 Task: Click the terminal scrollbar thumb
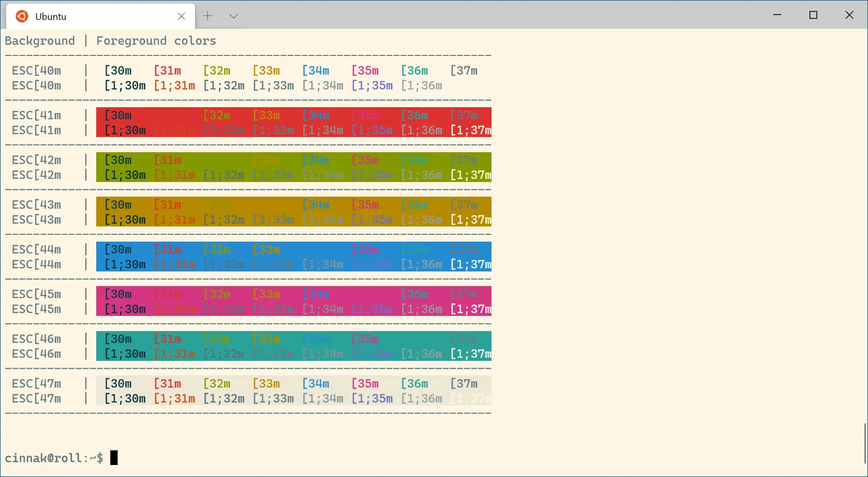[865, 444]
